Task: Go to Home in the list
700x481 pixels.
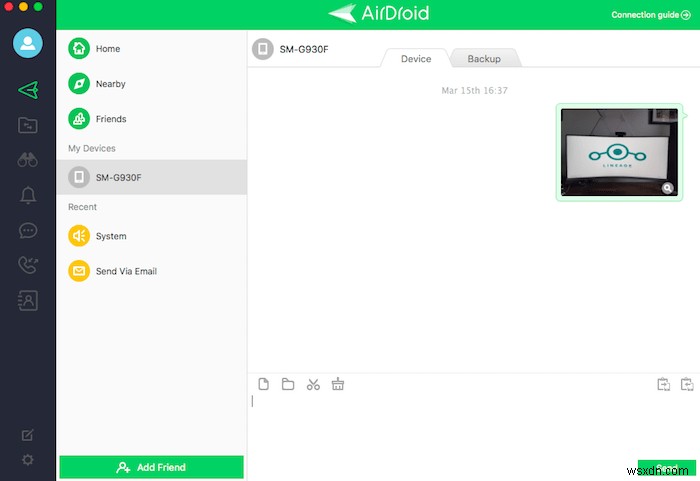Action: [151, 49]
